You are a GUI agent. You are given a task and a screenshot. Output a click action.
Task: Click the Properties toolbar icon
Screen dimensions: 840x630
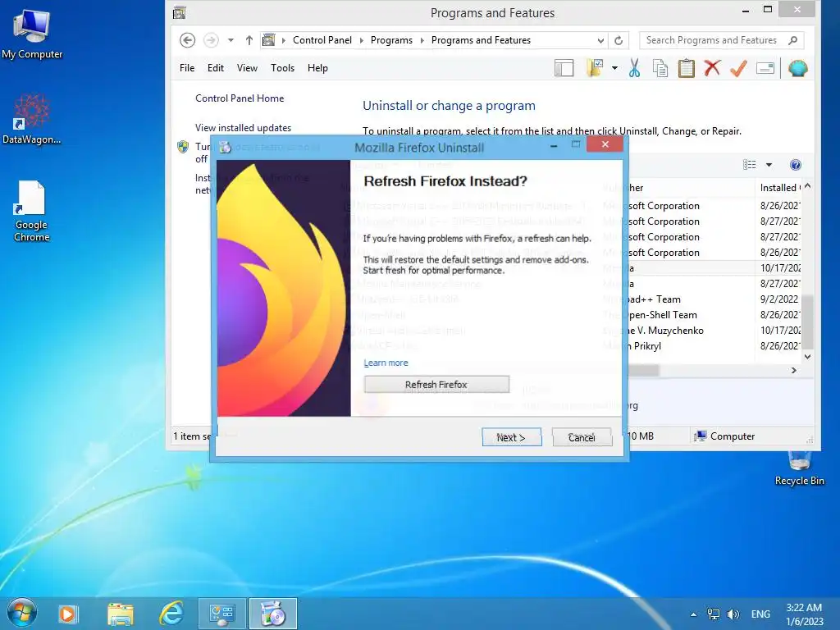pyautogui.click(x=765, y=68)
